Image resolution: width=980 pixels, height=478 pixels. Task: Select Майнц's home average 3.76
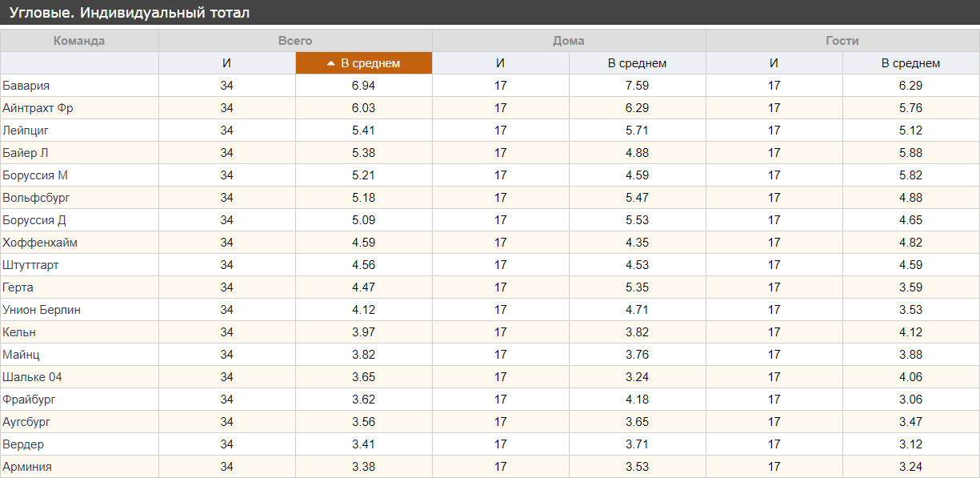tap(638, 355)
